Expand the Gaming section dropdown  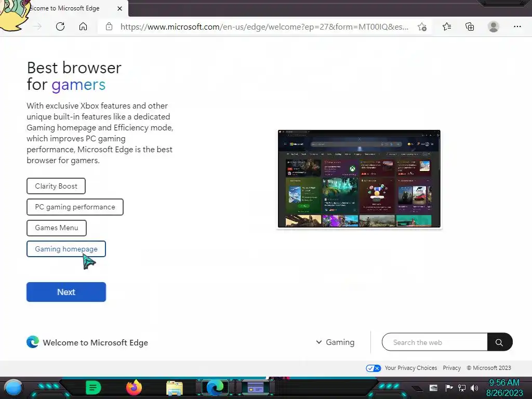pyautogui.click(x=335, y=342)
